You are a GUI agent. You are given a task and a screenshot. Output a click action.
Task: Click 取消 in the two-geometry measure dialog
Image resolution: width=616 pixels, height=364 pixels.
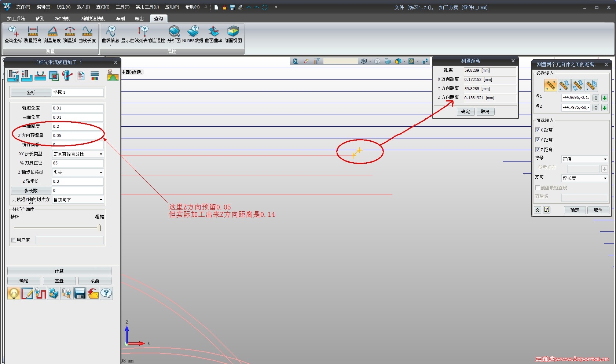click(598, 210)
